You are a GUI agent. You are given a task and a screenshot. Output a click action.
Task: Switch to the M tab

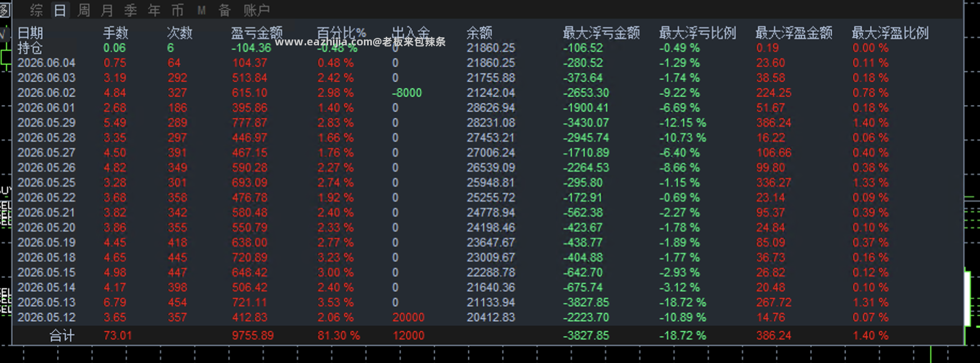(201, 10)
